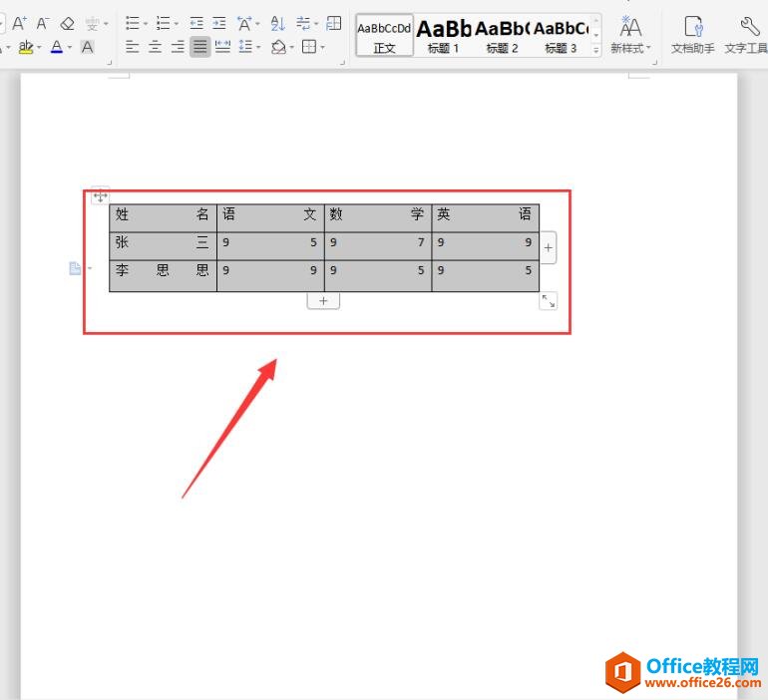
Task: Insert bulleted list
Action: coord(133,23)
